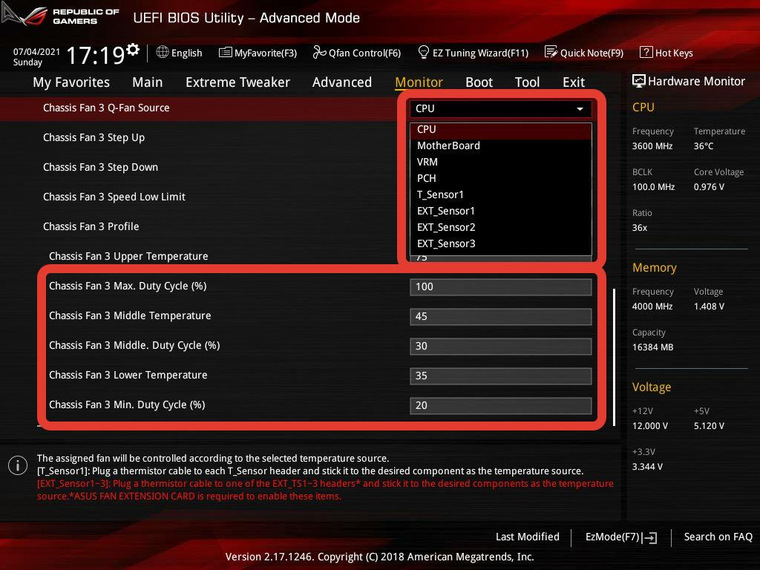
Task: Click the settings list vertical scrollbar
Action: click(614, 358)
